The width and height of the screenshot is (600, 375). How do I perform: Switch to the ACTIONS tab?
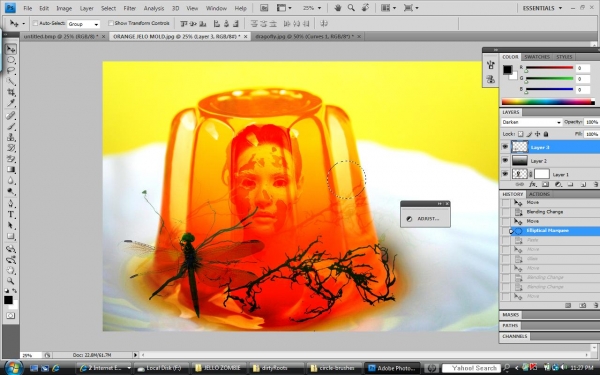tap(539, 194)
